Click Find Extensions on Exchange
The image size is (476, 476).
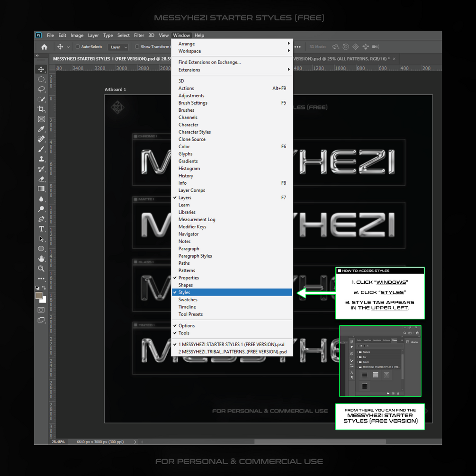(232, 62)
